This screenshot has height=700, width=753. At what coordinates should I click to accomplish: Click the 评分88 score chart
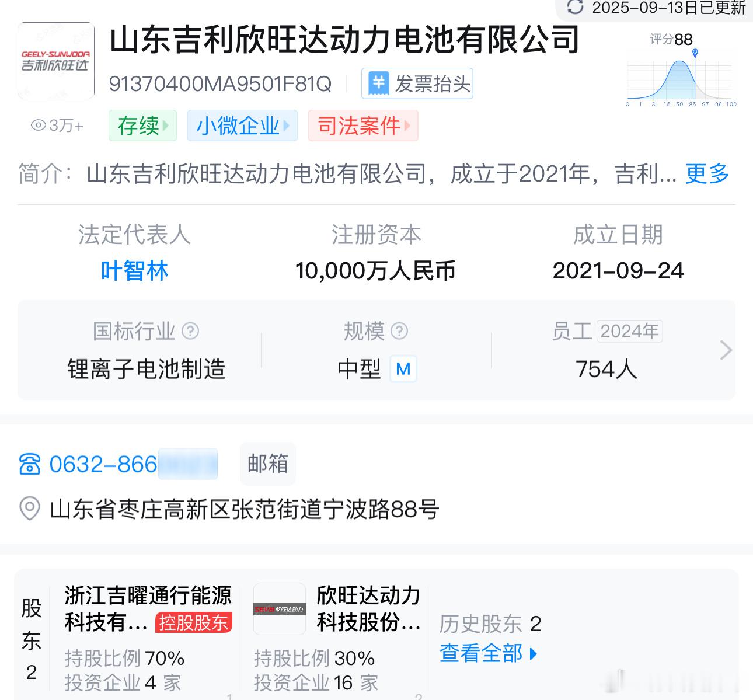click(681, 70)
